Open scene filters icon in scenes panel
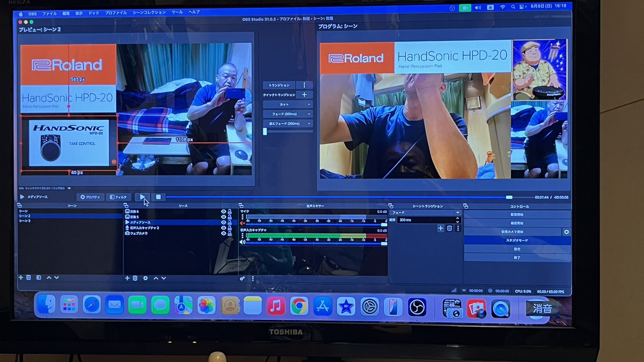This screenshot has width=644, height=362. [39, 278]
